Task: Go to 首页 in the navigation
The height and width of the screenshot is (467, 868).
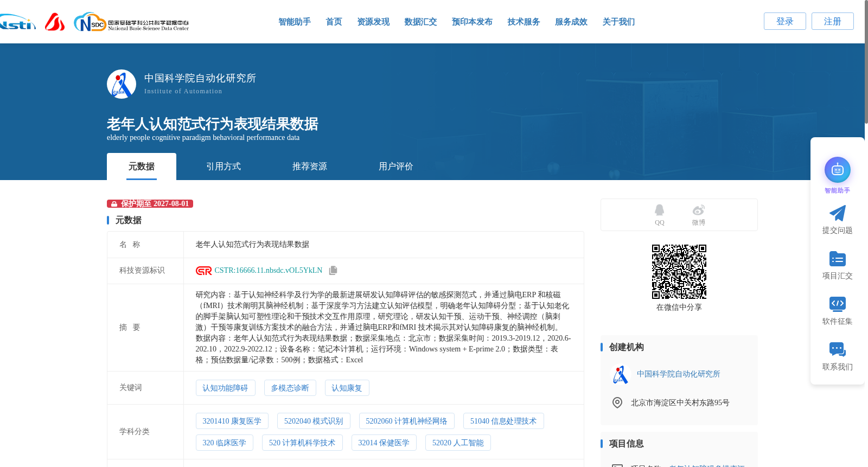Action: pyautogui.click(x=334, y=22)
